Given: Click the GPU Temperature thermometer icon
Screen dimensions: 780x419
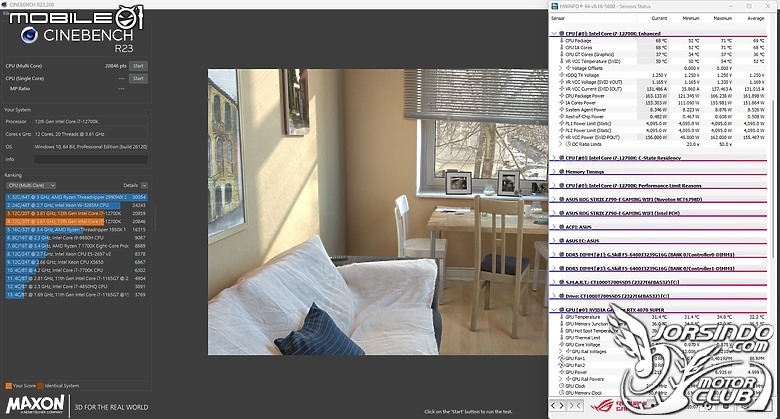Looking at the screenshot, I should 562,316.
